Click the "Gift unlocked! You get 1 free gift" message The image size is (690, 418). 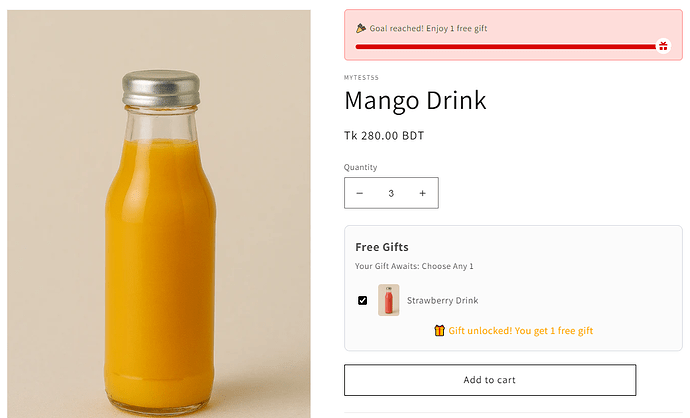[520, 330]
